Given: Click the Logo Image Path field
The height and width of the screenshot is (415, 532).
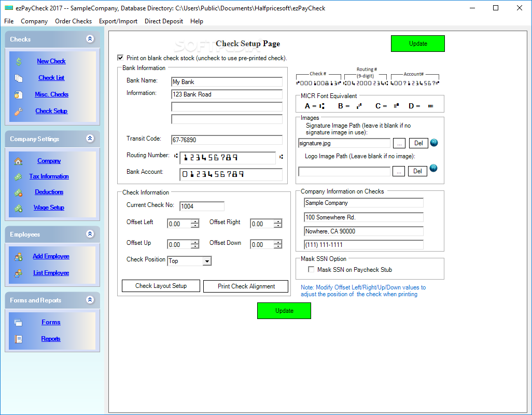Looking at the screenshot, I should [x=344, y=171].
